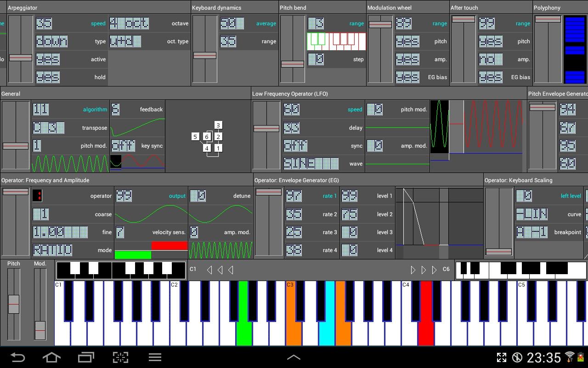Tap the fullscreen icon in the status bar

pos(502,357)
